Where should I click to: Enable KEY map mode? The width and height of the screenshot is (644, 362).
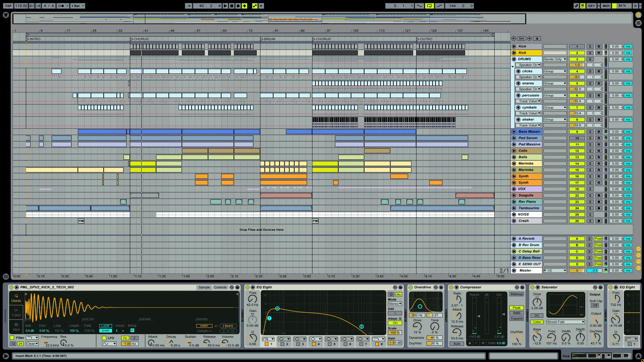(x=591, y=6)
